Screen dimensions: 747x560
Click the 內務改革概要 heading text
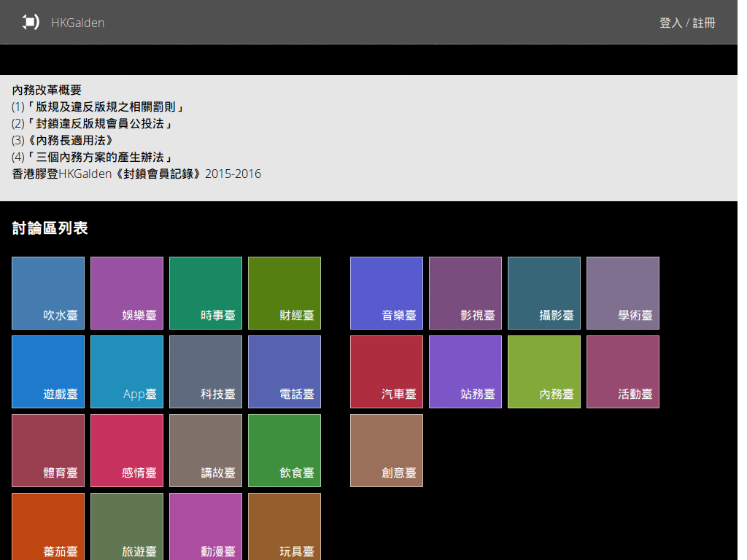[47, 90]
